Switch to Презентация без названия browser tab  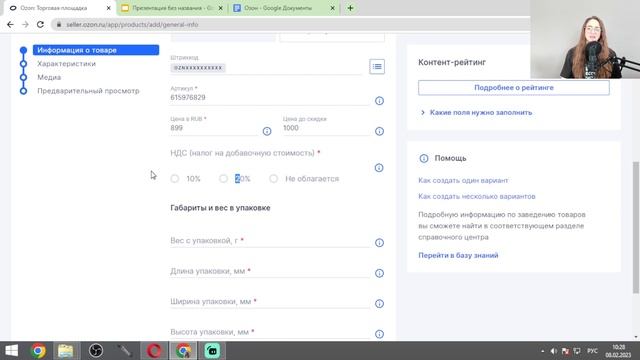(x=172, y=8)
